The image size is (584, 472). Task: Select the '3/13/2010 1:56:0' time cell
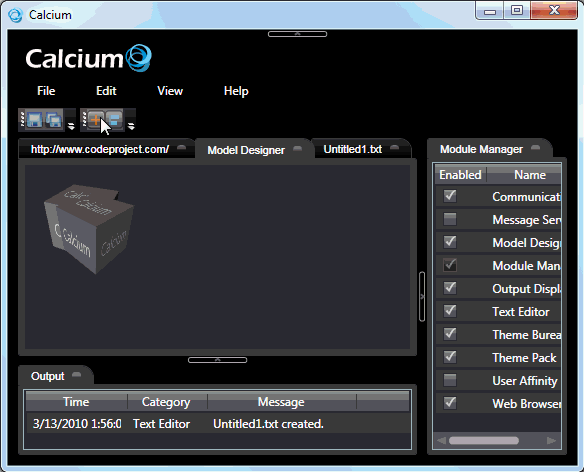point(77,424)
